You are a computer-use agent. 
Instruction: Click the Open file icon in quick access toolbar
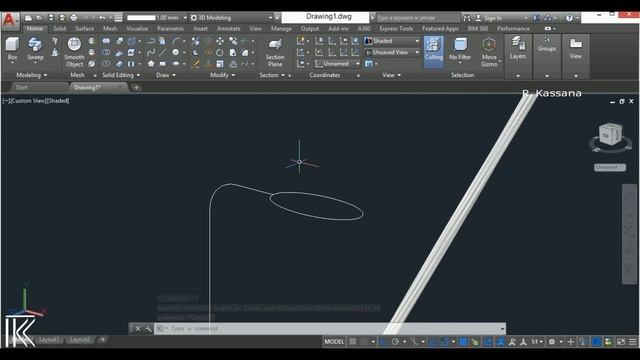pos(40,18)
